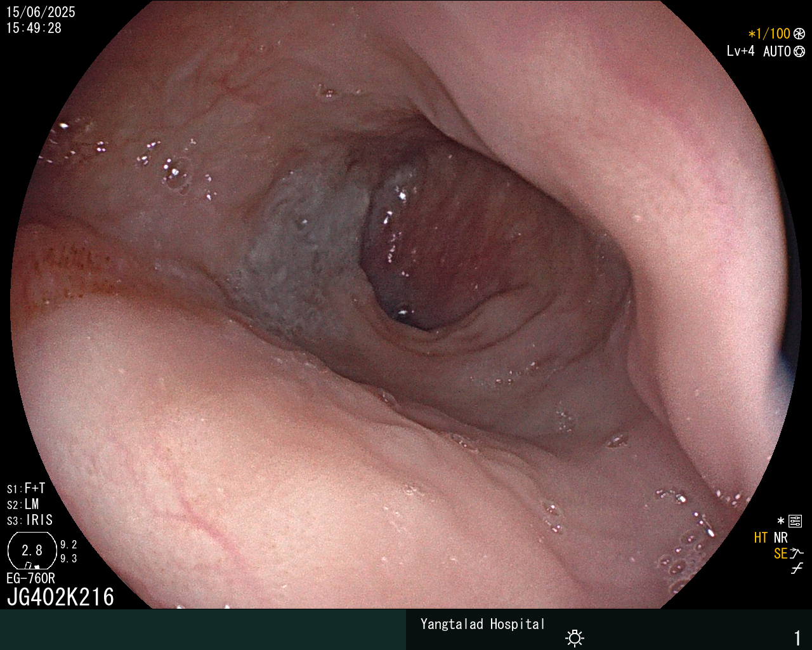Click the empty patient info bar at bottom left
812x650 pixels.
tap(203, 630)
